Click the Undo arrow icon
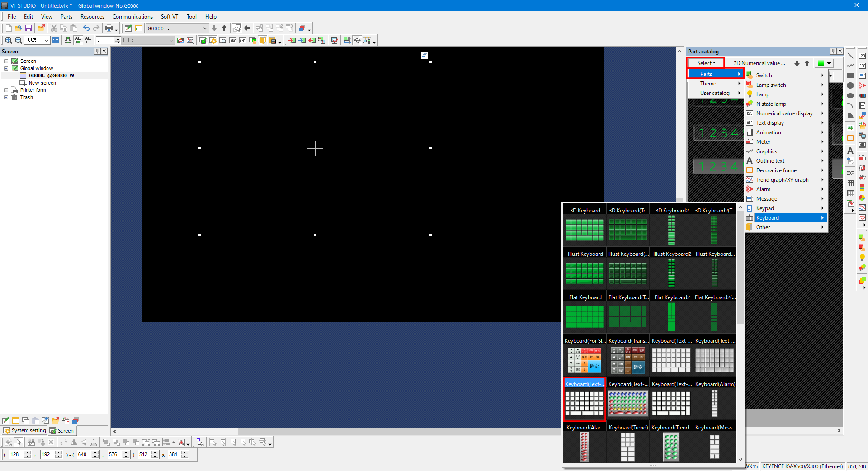The height and width of the screenshot is (471, 868). click(86, 28)
